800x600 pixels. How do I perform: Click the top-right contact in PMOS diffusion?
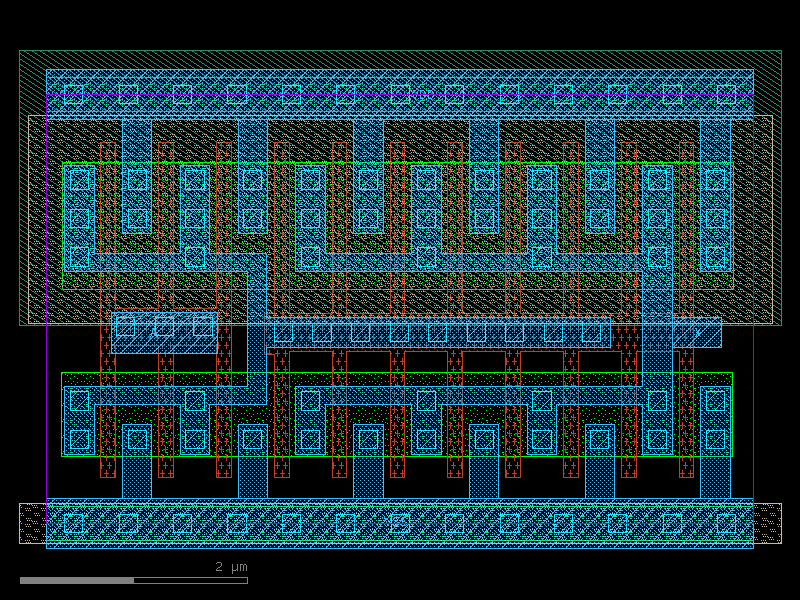tap(715, 180)
